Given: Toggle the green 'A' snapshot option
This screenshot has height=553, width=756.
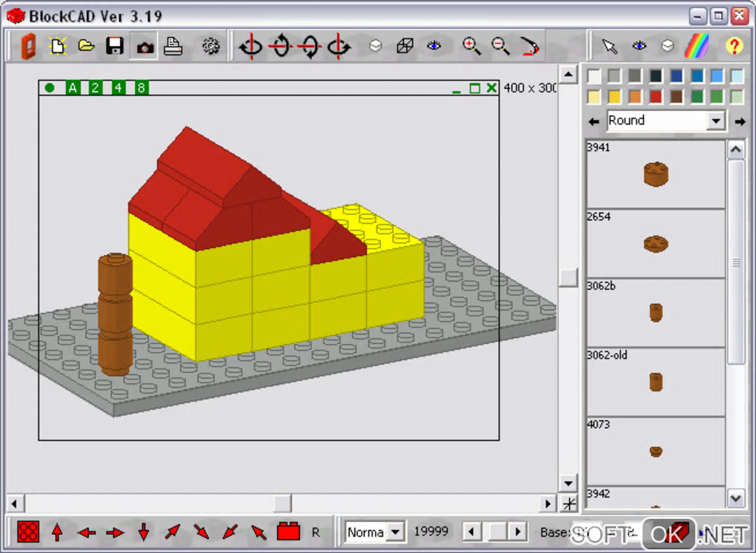Looking at the screenshot, I should point(73,88).
